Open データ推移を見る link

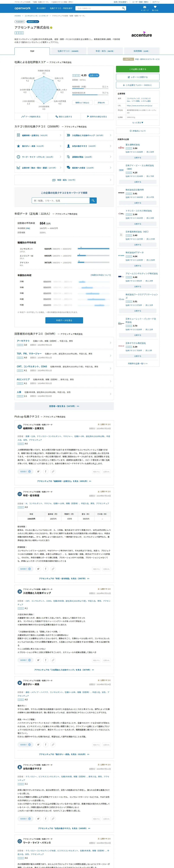31,117
